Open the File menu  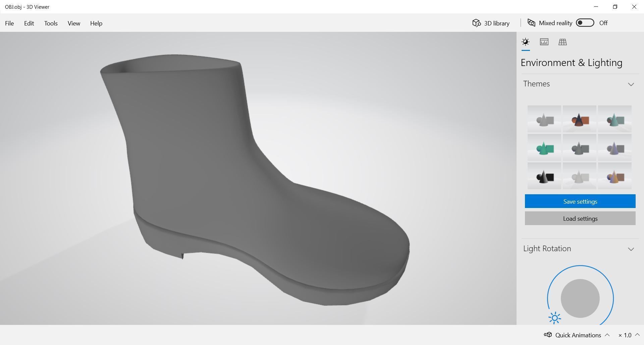9,23
